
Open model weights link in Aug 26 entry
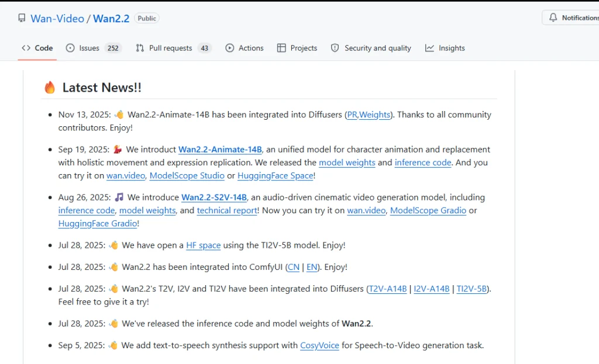tap(147, 210)
